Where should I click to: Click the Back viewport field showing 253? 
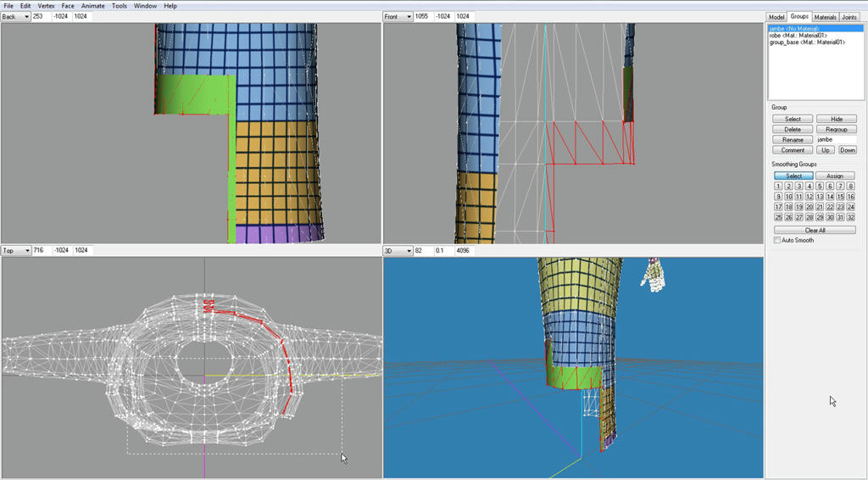(x=41, y=17)
